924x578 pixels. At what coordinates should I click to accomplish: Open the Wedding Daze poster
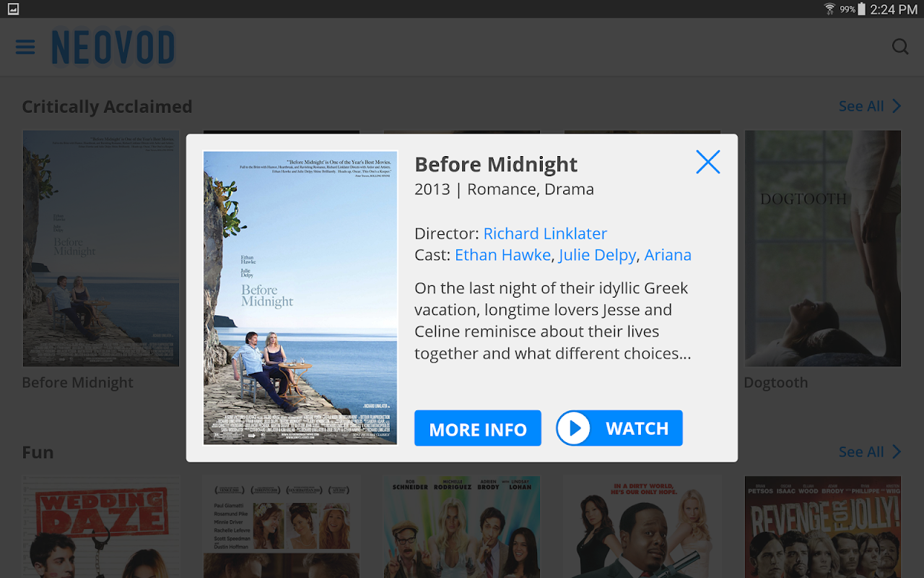(101, 527)
